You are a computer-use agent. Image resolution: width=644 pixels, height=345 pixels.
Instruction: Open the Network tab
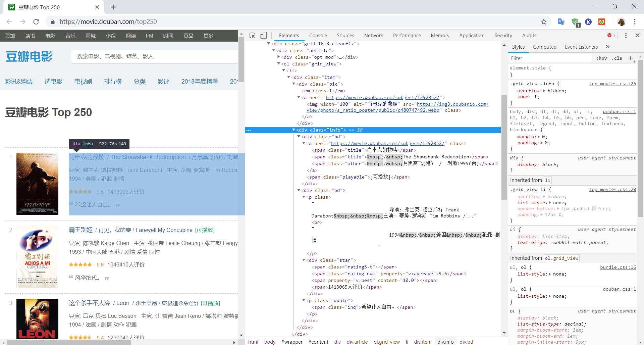(374, 36)
